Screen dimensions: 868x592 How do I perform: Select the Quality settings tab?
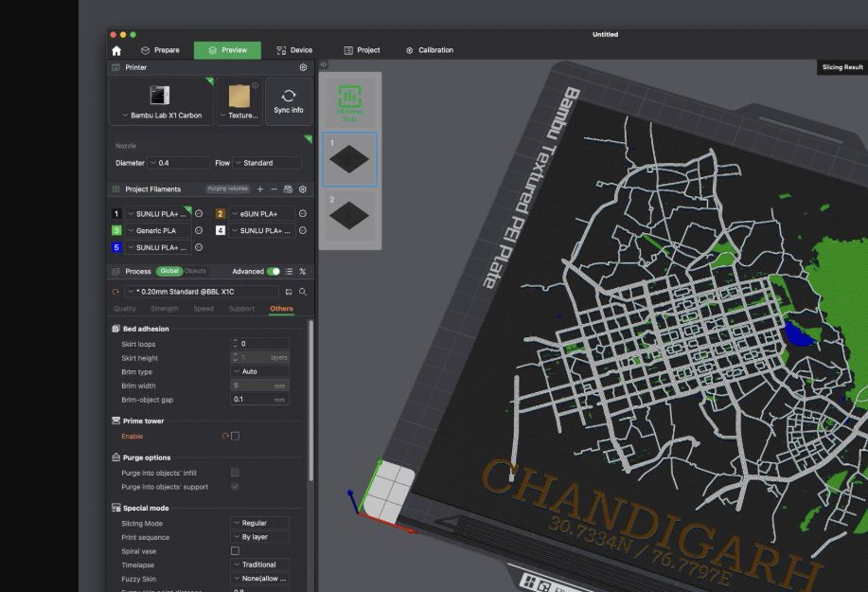pyautogui.click(x=125, y=309)
